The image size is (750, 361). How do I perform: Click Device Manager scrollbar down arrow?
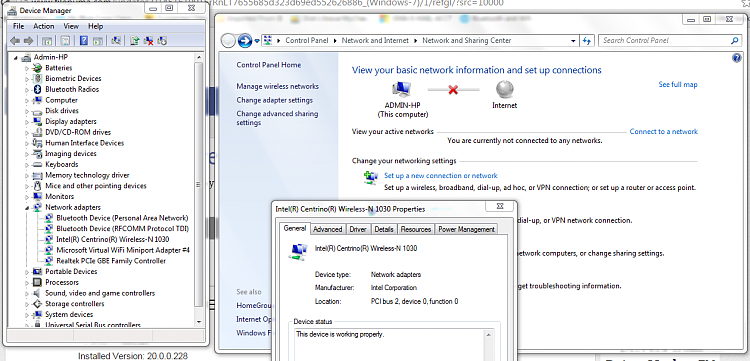[x=199, y=322]
